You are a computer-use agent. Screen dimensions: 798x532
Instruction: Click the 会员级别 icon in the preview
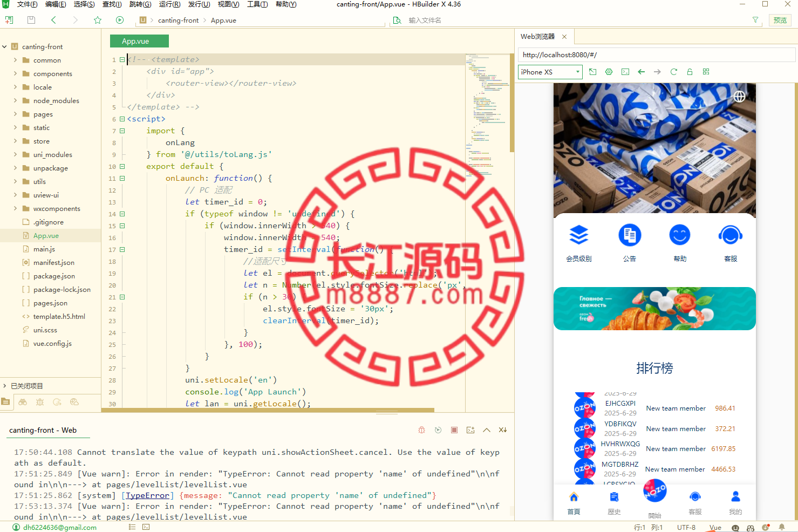pyautogui.click(x=579, y=235)
